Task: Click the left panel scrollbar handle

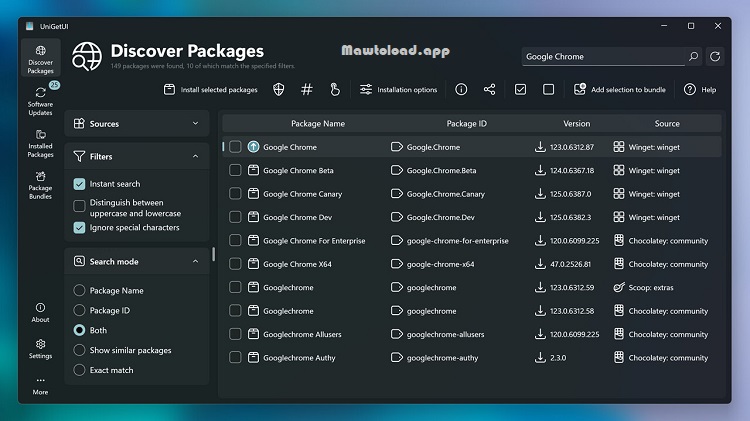Action: pyautogui.click(x=213, y=255)
